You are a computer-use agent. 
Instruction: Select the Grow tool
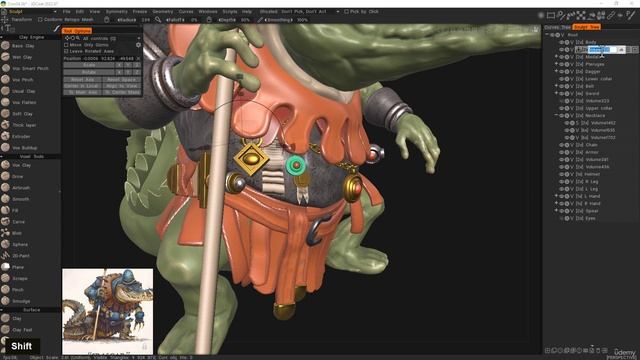coord(17,177)
